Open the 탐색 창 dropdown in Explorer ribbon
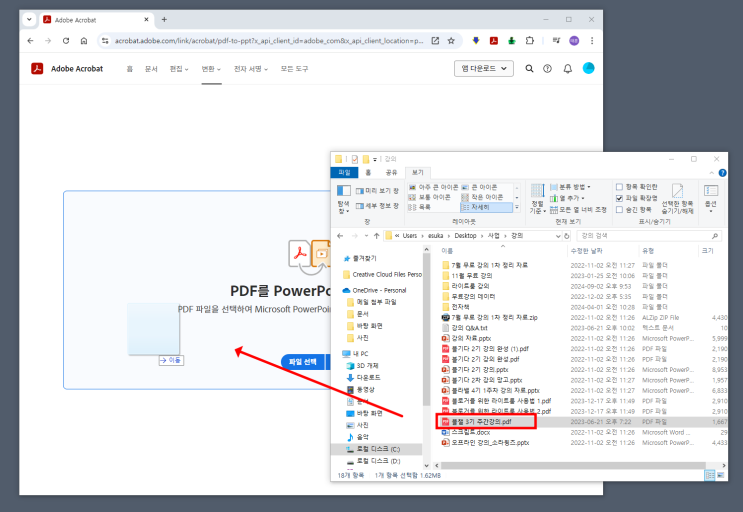The height and width of the screenshot is (512, 743). coord(344,200)
